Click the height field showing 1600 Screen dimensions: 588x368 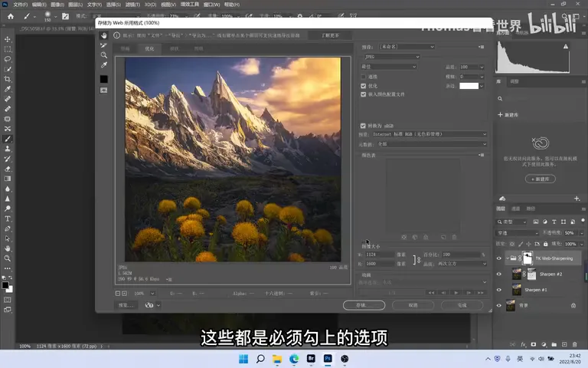pyautogui.click(x=379, y=264)
